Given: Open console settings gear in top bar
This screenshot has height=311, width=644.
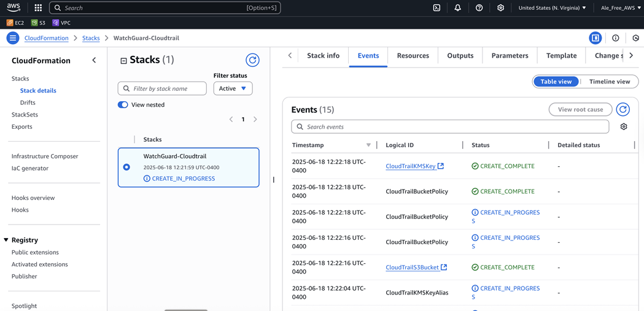Looking at the screenshot, I should 500,8.
